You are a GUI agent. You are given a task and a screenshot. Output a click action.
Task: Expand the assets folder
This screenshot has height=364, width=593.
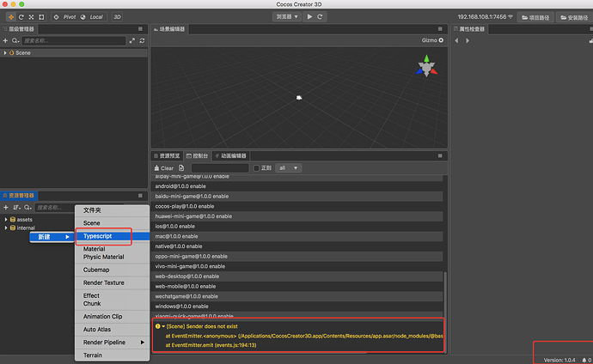(x=6, y=220)
